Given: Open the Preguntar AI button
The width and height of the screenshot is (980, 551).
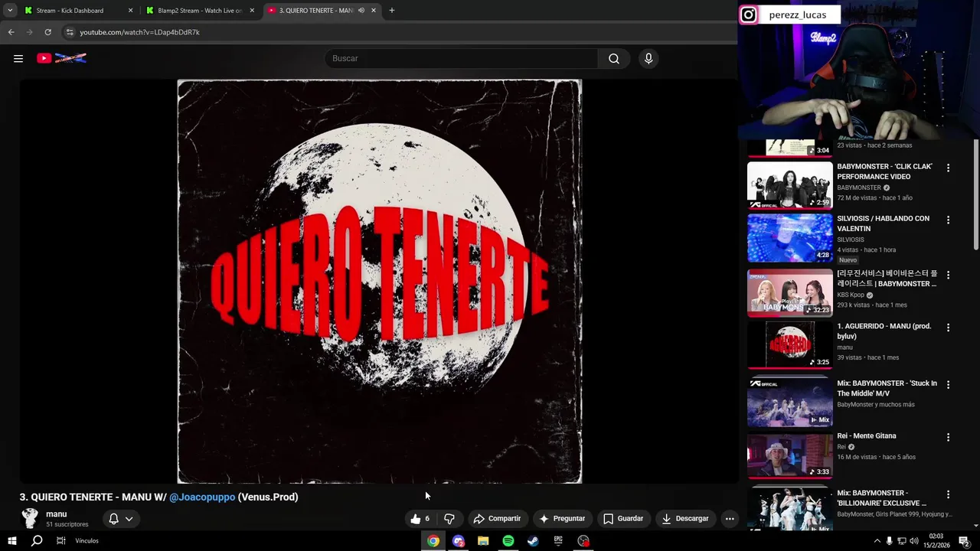Looking at the screenshot, I should tap(562, 519).
